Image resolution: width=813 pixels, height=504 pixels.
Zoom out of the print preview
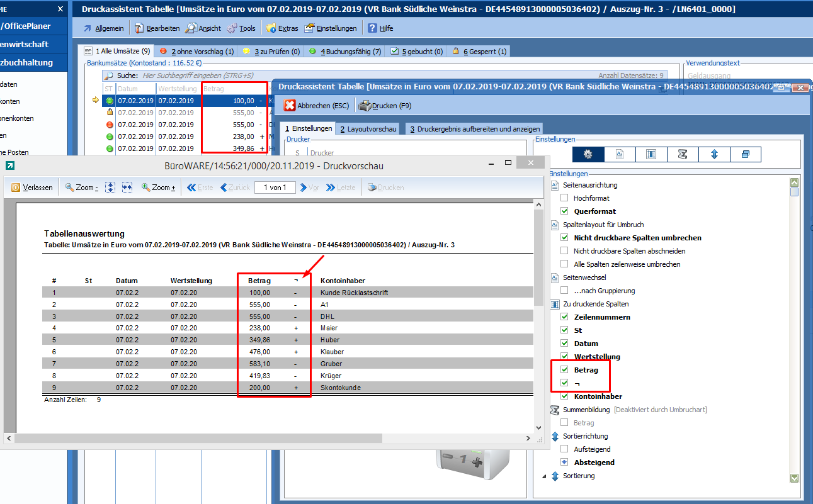tap(82, 188)
